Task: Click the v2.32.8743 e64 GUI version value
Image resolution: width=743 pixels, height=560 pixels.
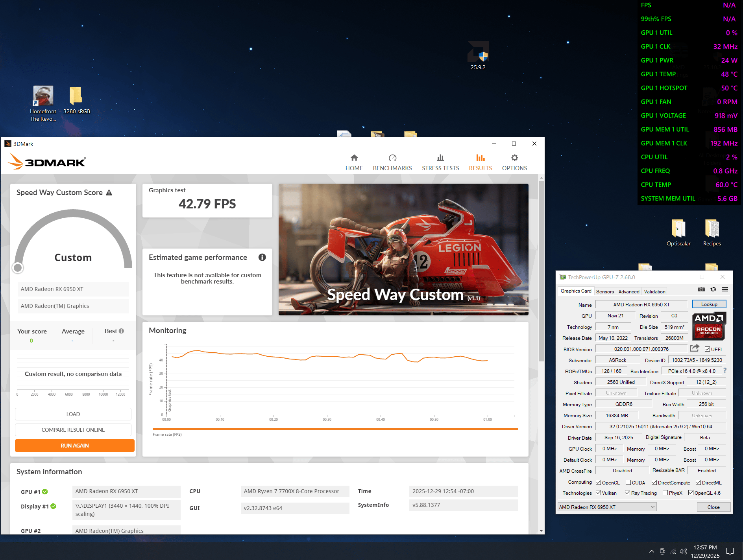Action: [295, 508]
